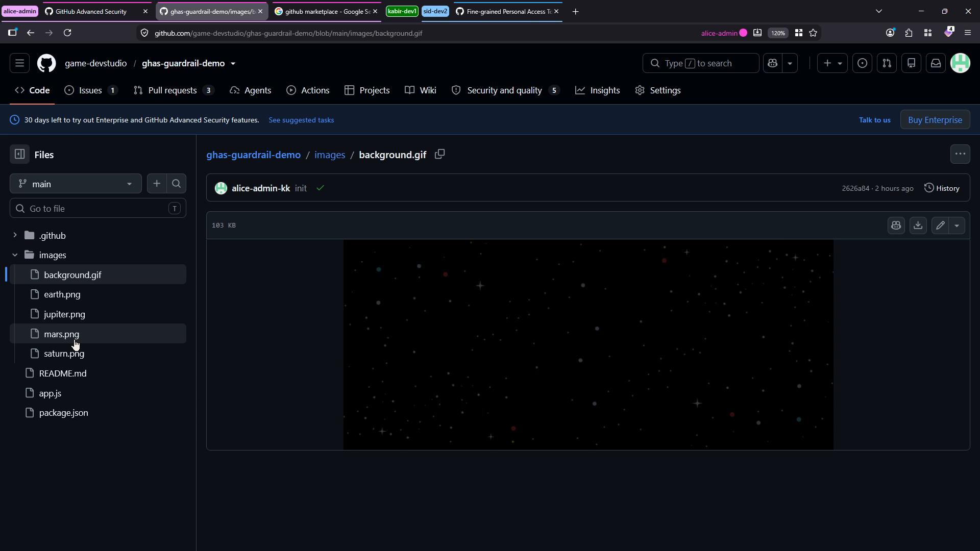
Task: Focus the Go to file input
Action: 98,208
